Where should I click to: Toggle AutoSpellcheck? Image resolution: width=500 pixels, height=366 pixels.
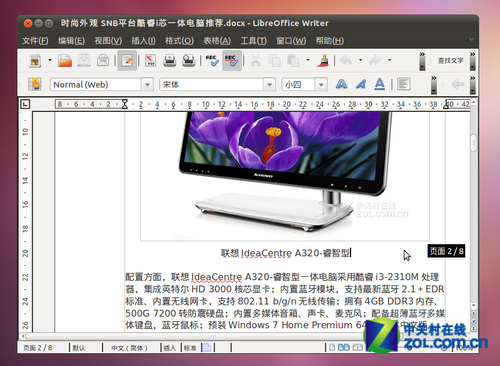(232, 61)
